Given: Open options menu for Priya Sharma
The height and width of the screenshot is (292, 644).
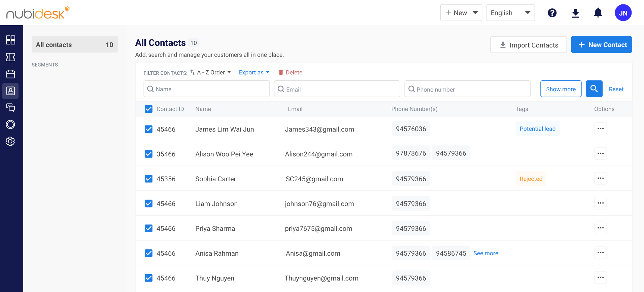Looking at the screenshot, I should [601, 228].
